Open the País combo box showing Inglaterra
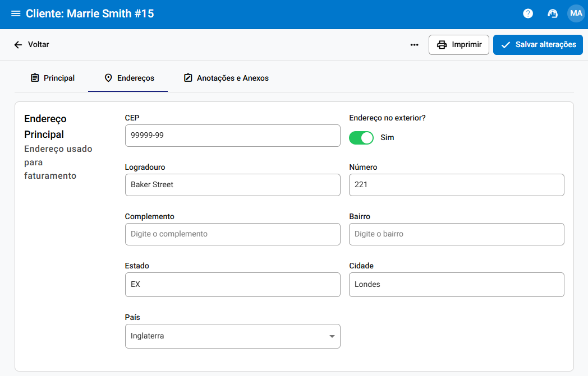The width and height of the screenshot is (588, 376). tap(224, 336)
